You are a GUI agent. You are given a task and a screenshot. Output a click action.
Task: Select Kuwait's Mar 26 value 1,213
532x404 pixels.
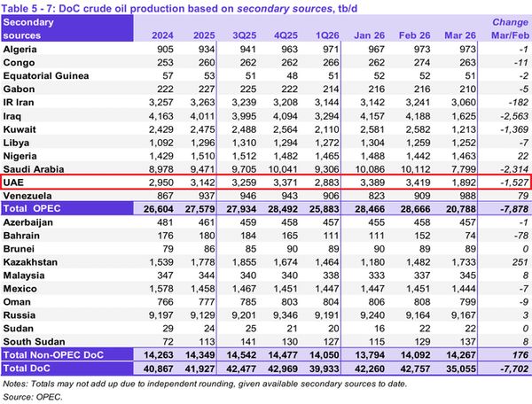click(x=464, y=129)
